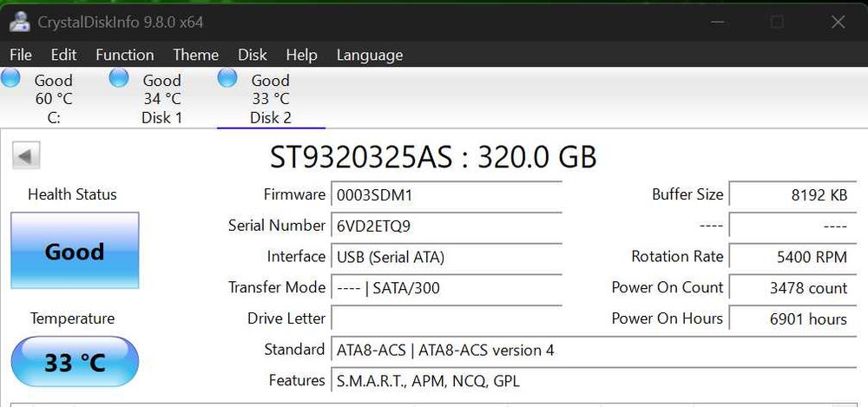Open the Help menu

tap(302, 55)
